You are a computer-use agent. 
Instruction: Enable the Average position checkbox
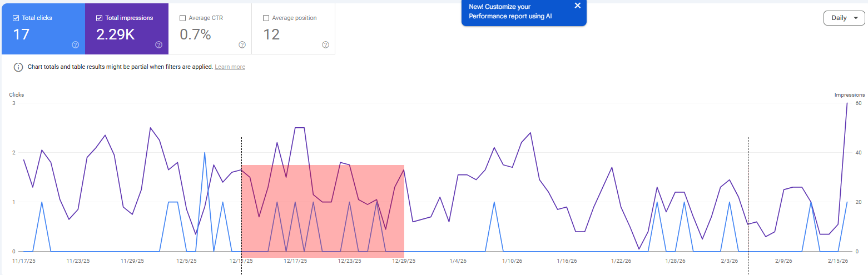tap(266, 18)
